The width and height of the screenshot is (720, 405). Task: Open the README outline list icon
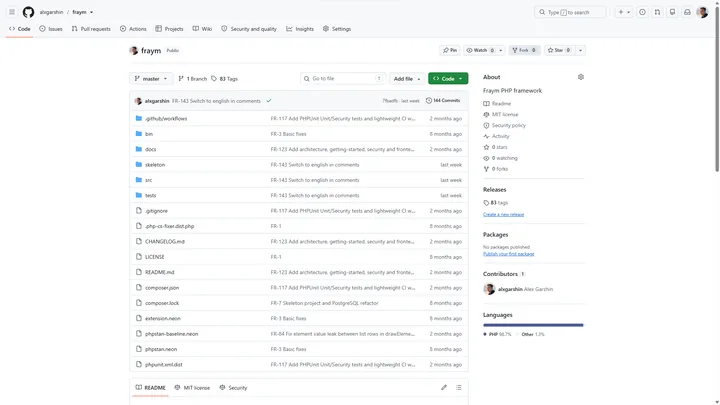pyautogui.click(x=459, y=388)
